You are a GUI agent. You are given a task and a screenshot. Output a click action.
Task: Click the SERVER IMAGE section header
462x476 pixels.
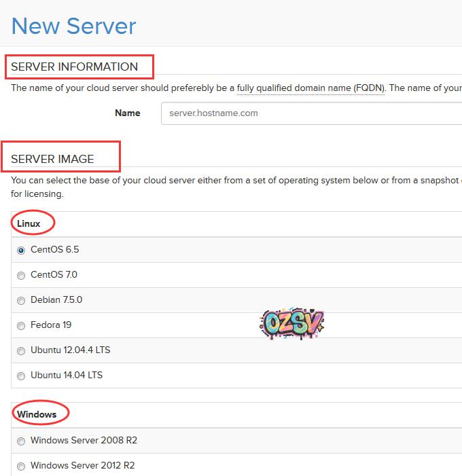point(53,159)
